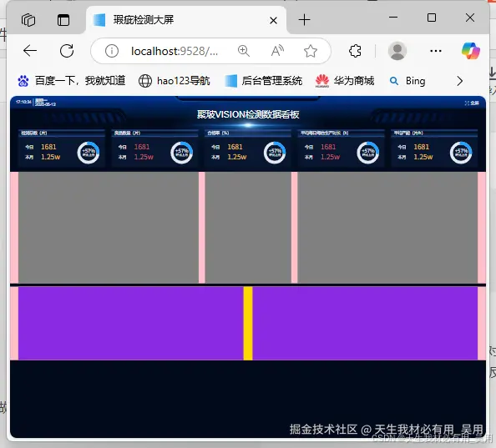Select the 瑕疵检测大屏 browser tab

(x=186, y=20)
